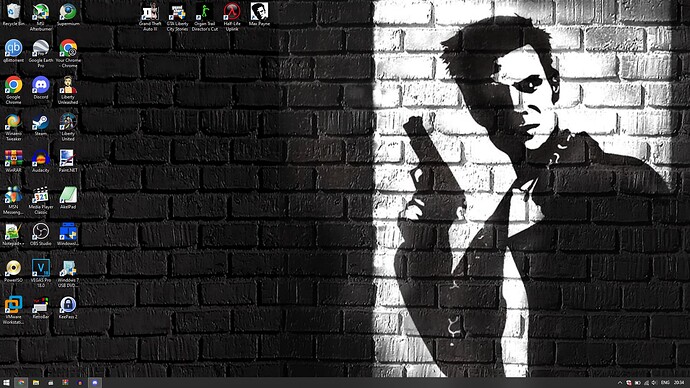Screen dimensions: 690x388
Task: Open the Winaero Tweaker shortcut
Action: pos(13,127)
